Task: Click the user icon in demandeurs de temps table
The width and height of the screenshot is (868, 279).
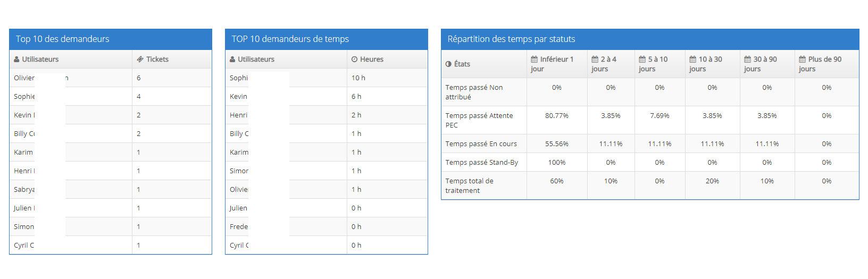Action: tap(232, 60)
